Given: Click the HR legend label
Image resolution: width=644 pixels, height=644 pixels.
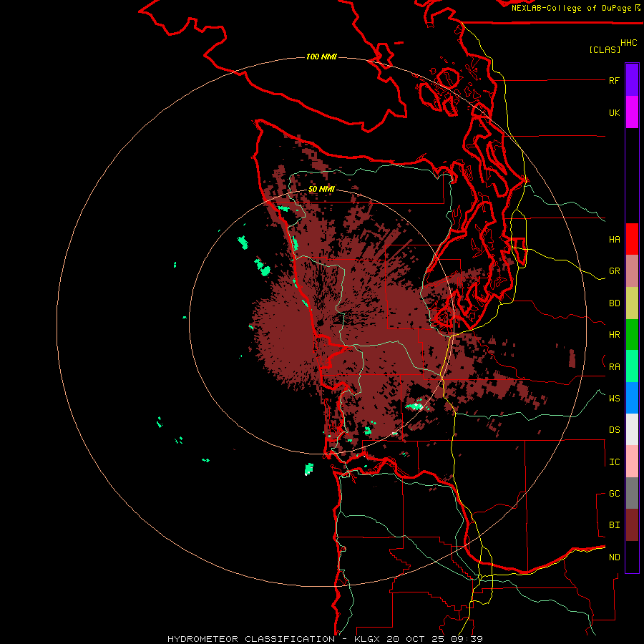Looking at the screenshot, I should (x=615, y=335).
